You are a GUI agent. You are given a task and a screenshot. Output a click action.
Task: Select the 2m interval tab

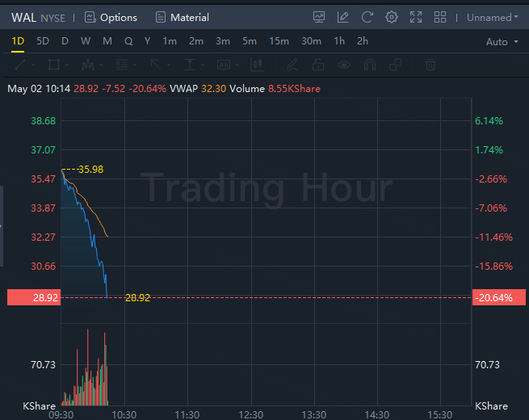[196, 41]
